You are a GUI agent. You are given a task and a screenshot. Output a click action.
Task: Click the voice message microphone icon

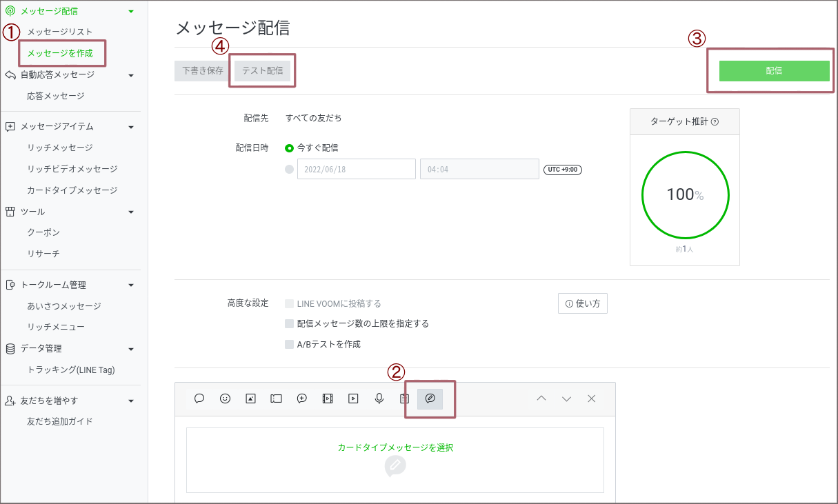click(379, 398)
